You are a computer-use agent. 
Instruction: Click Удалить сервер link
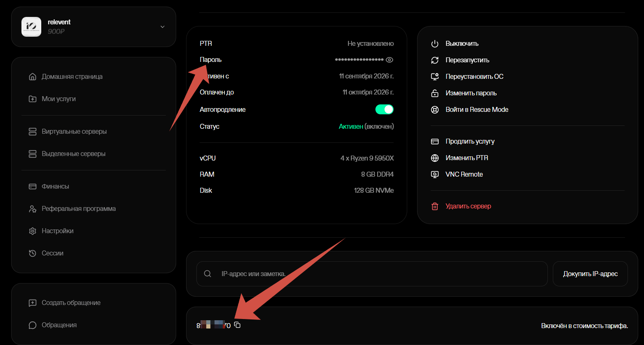point(468,206)
